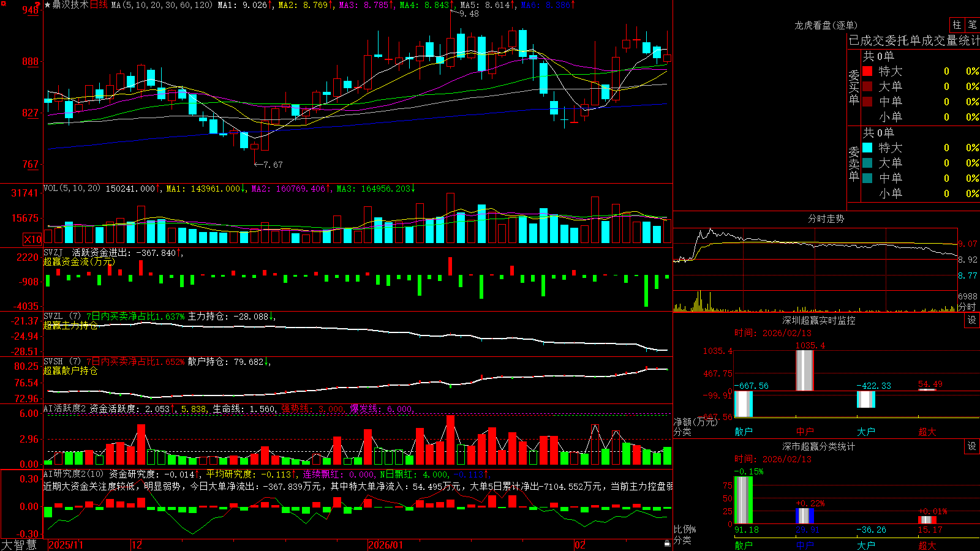Click the 767 price axis label
This screenshot has height=551, width=980.
(x=31, y=164)
